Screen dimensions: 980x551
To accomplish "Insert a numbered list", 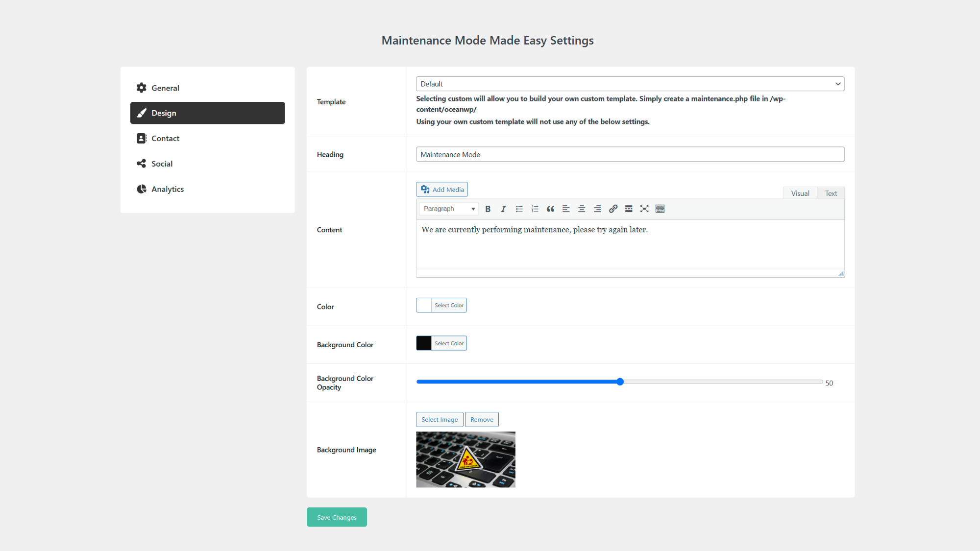I will 535,209.
